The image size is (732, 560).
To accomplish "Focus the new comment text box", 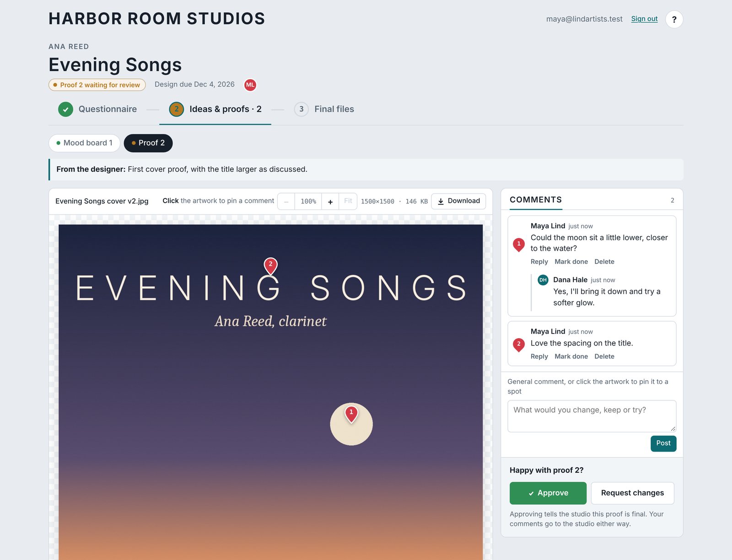I will coord(592,416).
